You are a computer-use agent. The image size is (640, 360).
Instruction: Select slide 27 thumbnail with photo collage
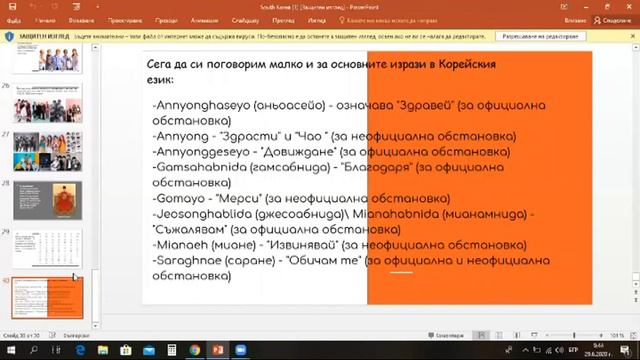tap(48, 151)
